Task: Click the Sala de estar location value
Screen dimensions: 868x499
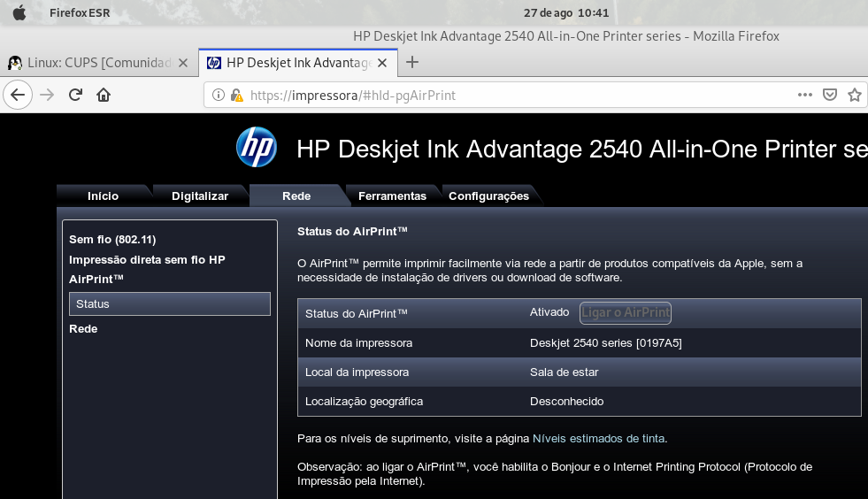Action: pos(565,372)
